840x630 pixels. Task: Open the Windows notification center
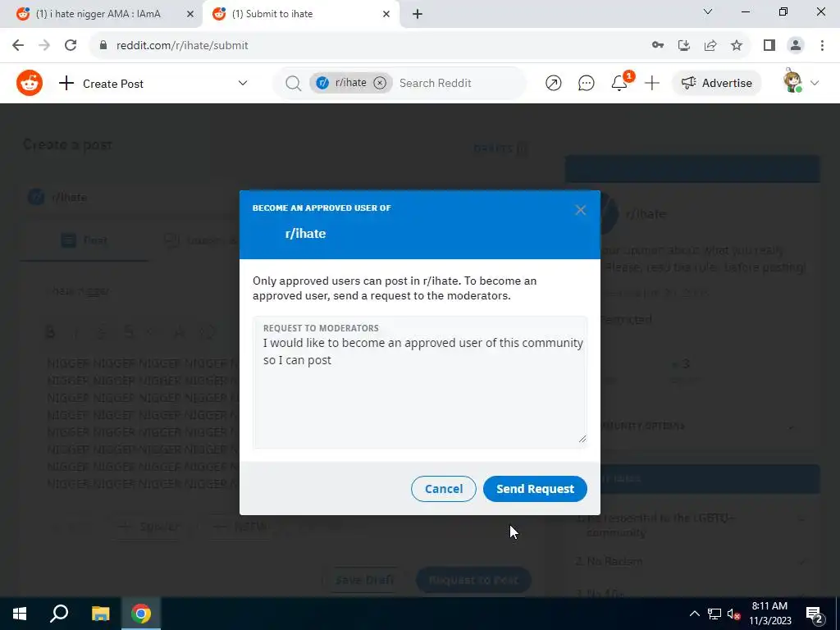(x=815, y=614)
